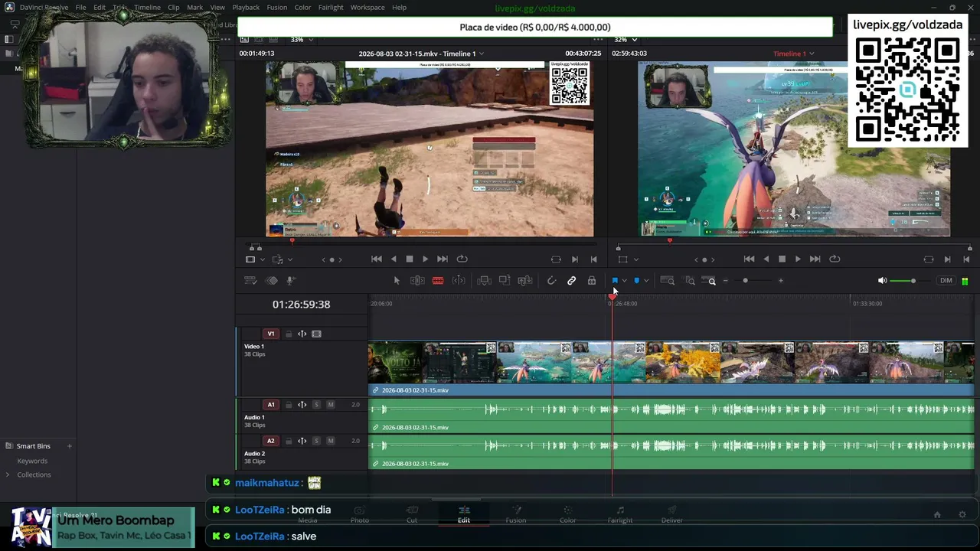Select the Keywords smart bin

(32, 461)
